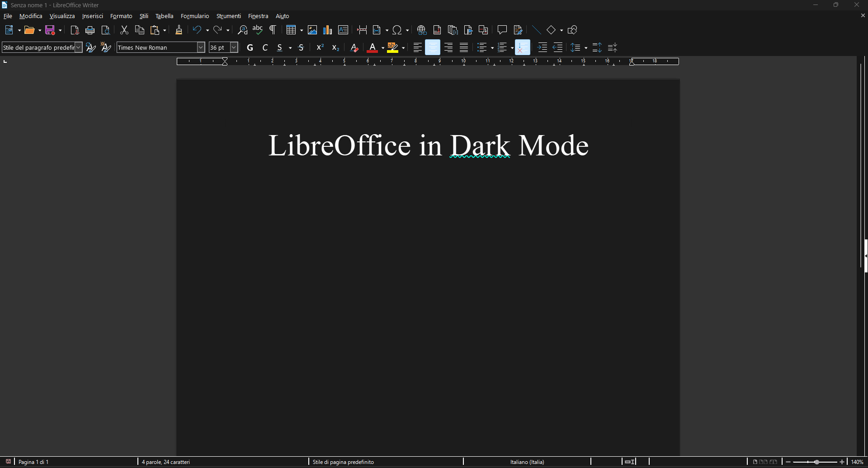Toggle subscript formatting
Screen dimensions: 868x468
(335, 48)
